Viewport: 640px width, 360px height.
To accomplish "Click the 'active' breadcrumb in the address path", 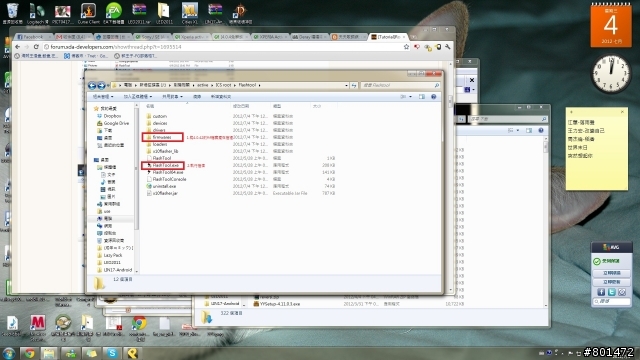I will [x=203, y=85].
